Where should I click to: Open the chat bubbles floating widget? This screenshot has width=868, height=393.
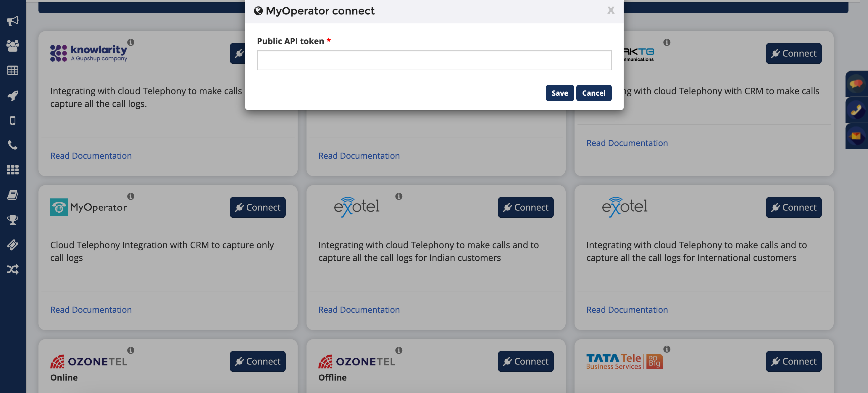coord(856,84)
